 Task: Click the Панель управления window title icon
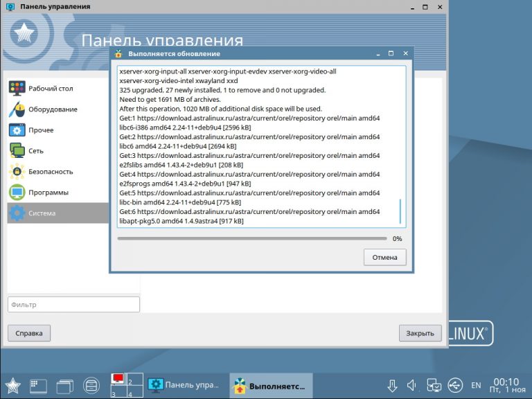coord(10,6)
